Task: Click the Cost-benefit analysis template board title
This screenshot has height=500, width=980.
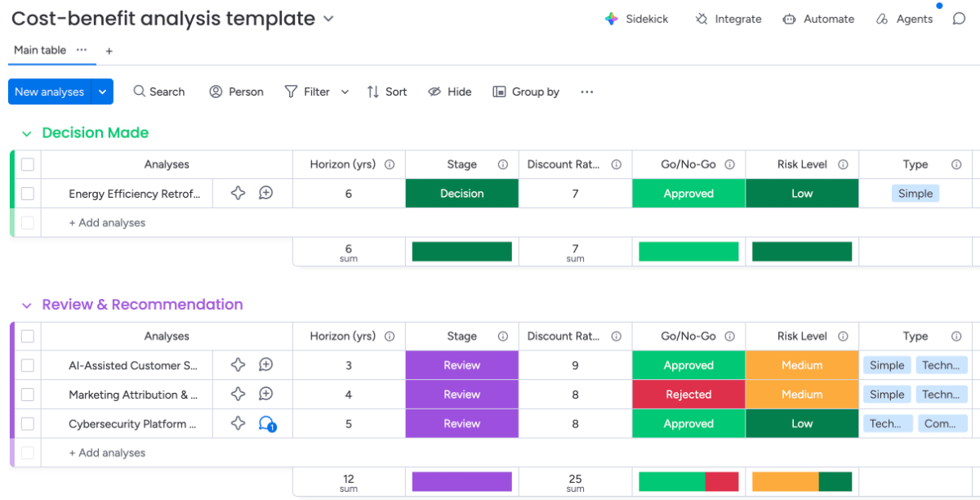Action: pyautogui.click(x=163, y=19)
